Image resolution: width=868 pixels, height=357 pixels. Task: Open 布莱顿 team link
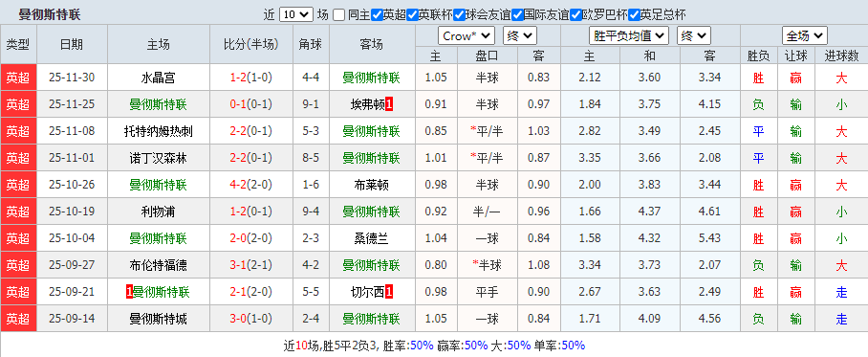click(x=372, y=185)
